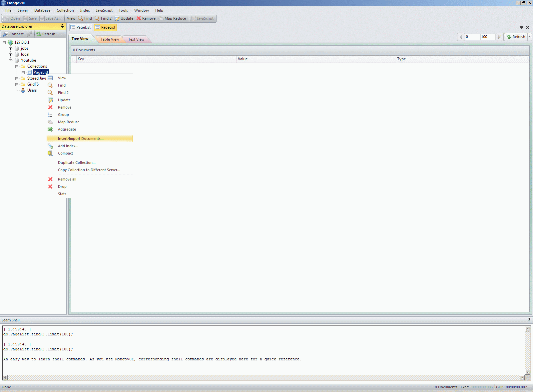This screenshot has height=392, width=533.
Task: Select the local database
Action: 25,54
